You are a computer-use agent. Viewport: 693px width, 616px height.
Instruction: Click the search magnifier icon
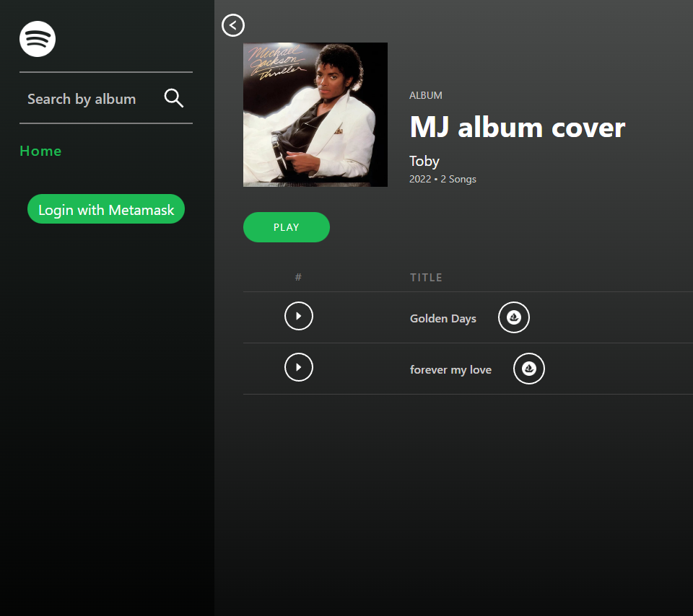click(173, 98)
